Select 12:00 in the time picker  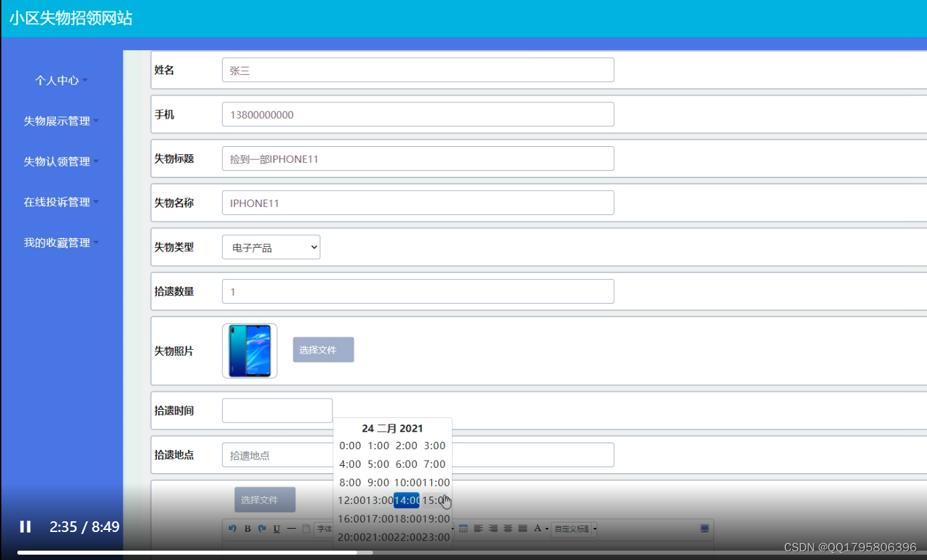tap(351, 501)
